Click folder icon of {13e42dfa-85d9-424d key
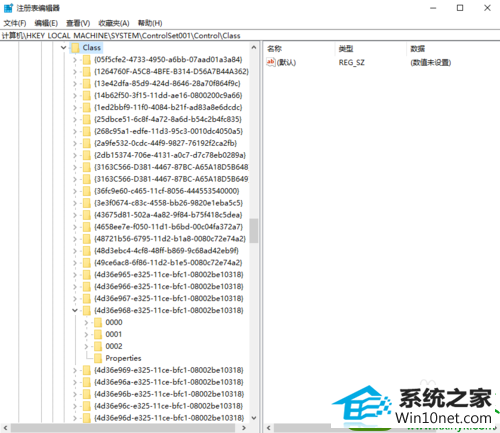500x433 pixels. pos(87,84)
